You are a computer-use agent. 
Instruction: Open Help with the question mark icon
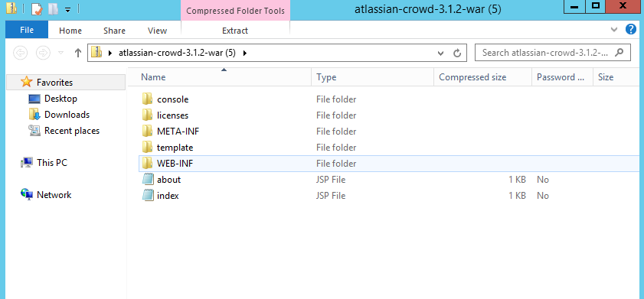pos(630,30)
